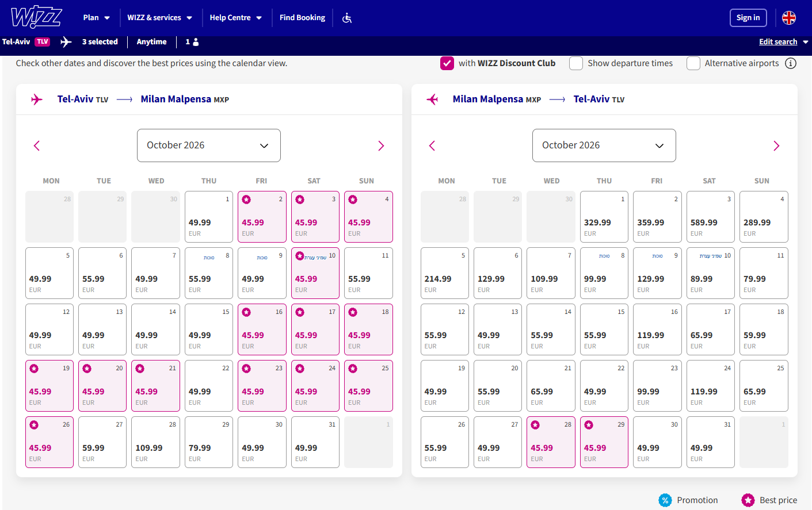Click the passenger count person icon
The width and height of the screenshot is (812, 510).
196,42
